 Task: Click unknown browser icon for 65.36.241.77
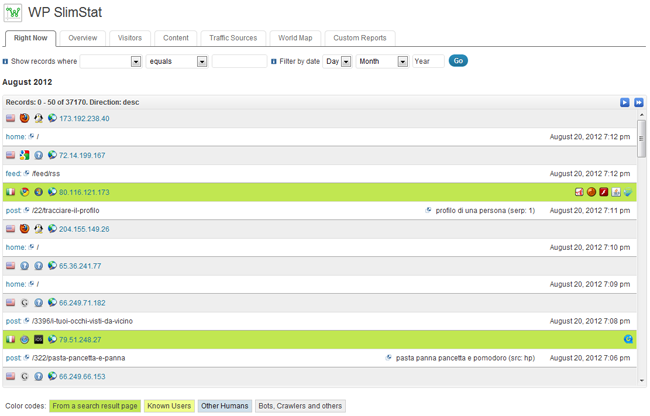click(24, 266)
